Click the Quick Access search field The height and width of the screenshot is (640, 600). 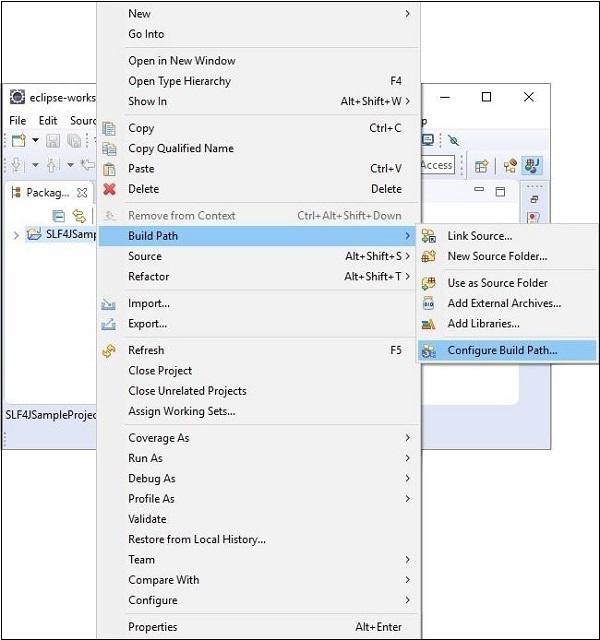[x=437, y=165]
